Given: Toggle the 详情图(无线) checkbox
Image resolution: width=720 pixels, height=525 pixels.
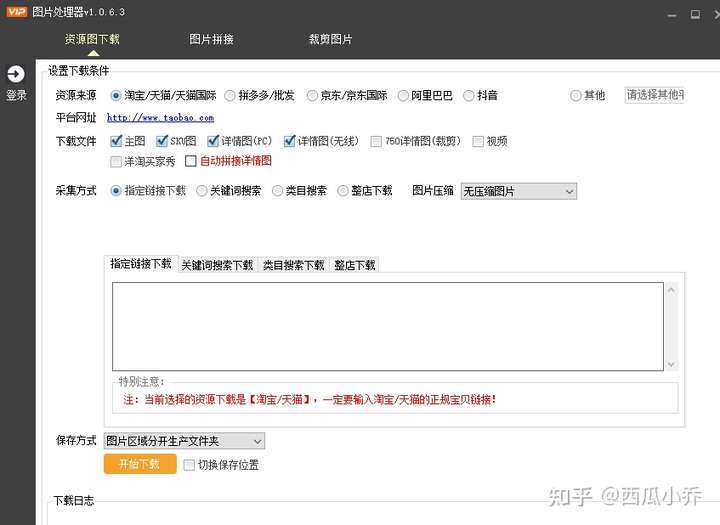Looking at the screenshot, I should (289, 141).
